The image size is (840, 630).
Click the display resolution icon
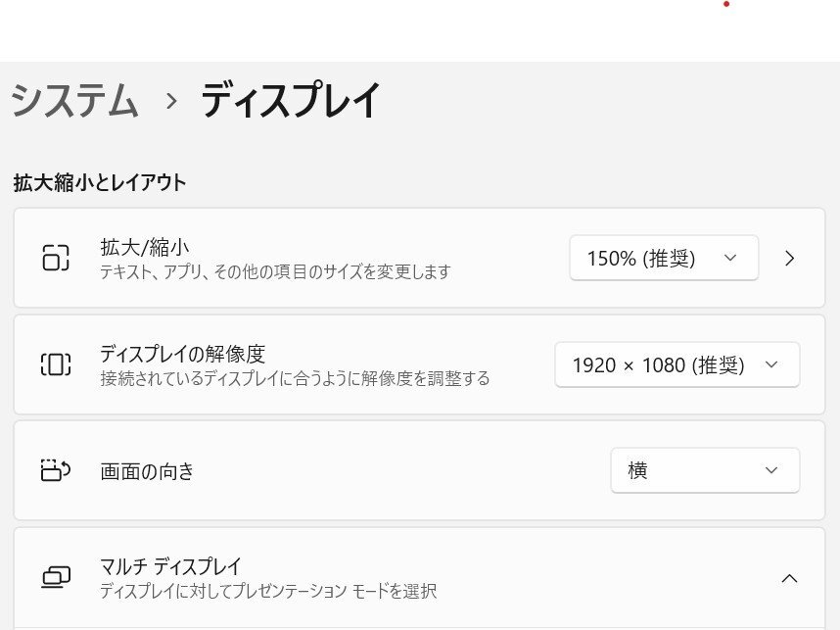(x=56, y=364)
